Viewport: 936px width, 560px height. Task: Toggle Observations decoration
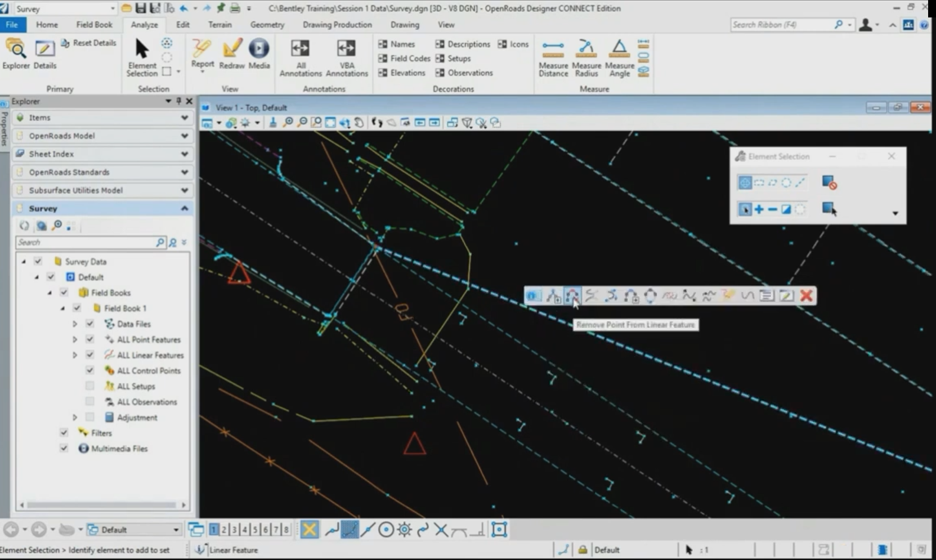[x=464, y=73]
